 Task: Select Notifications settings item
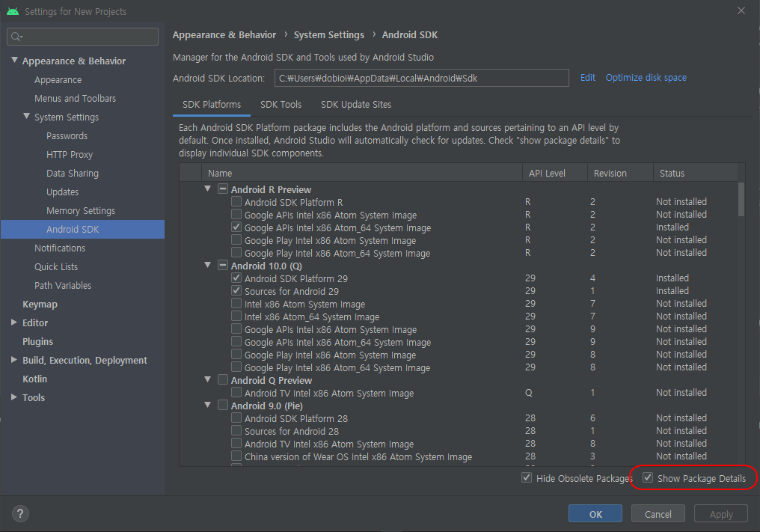[60, 248]
